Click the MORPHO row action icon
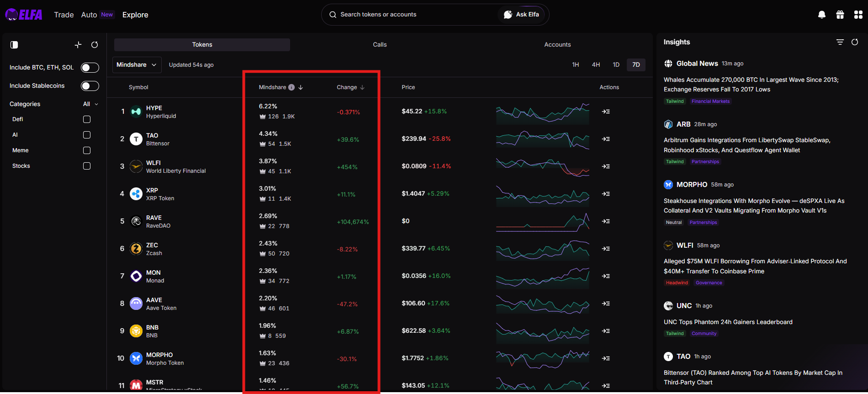The width and height of the screenshot is (868, 394). pos(606,358)
